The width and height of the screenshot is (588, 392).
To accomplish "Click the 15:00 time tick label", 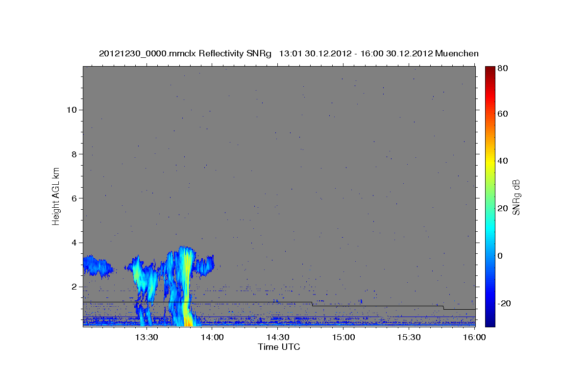I will (343, 337).
